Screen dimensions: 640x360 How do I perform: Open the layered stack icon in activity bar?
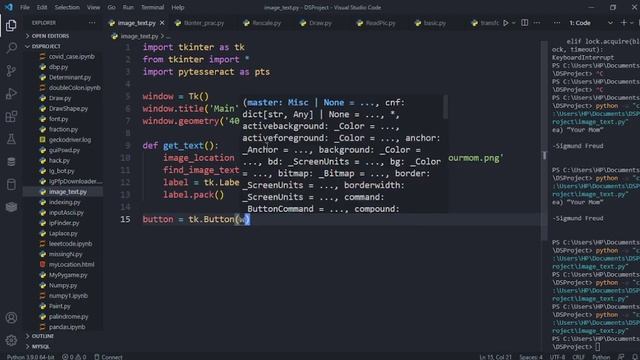[11, 207]
